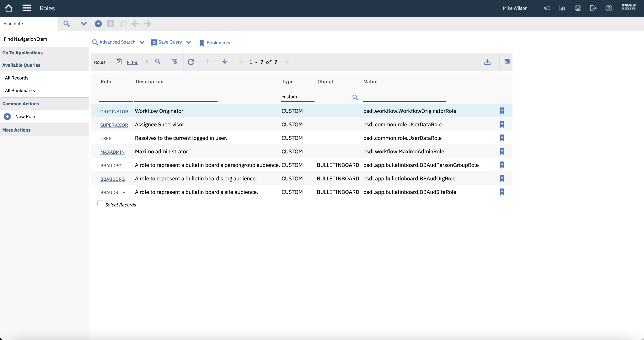This screenshot has height=340, width=644.
Task: Expand the Advanced Search dropdown arrow
Action: pyautogui.click(x=142, y=42)
